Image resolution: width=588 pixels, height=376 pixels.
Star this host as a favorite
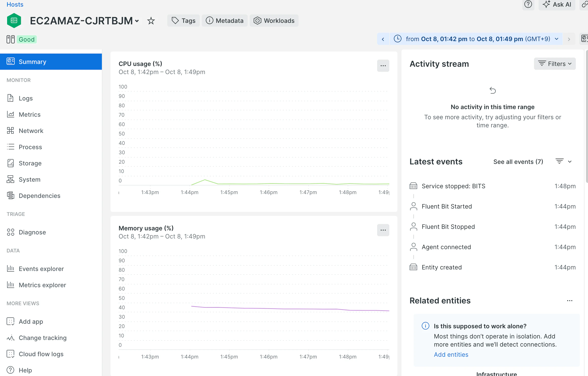151,21
